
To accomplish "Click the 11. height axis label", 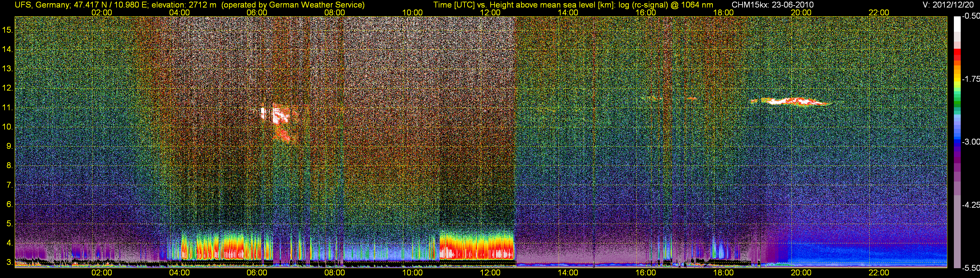I will tap(8, 108).
